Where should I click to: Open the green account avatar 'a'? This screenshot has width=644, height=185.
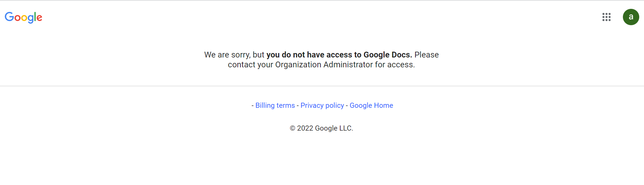[x=631, y=17]
